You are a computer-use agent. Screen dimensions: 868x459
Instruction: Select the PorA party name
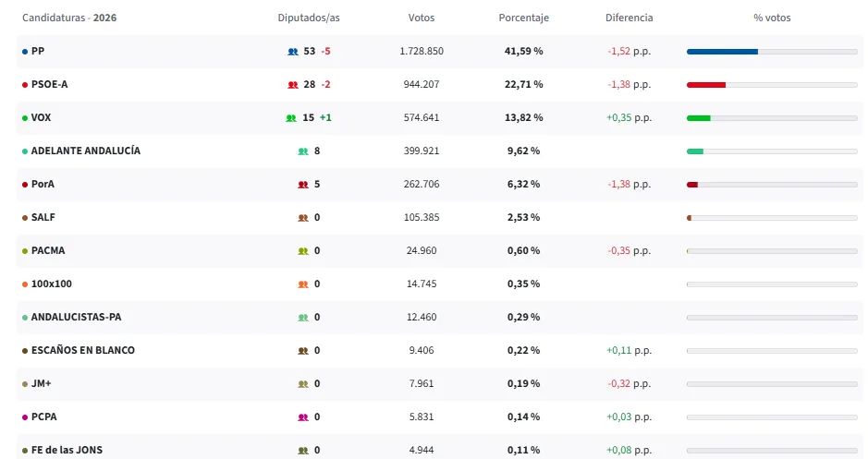(x=43, y=184)
